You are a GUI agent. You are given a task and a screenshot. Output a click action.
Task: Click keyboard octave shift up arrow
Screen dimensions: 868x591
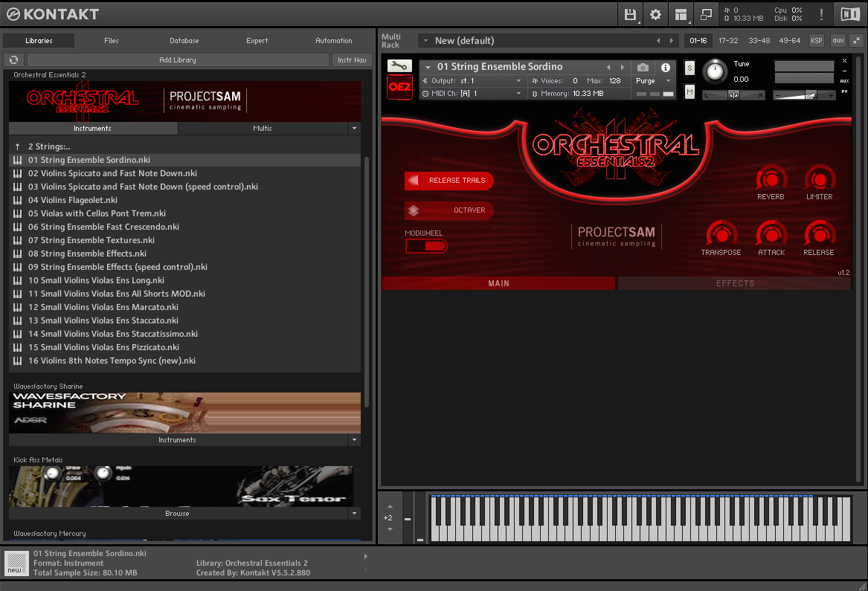click(390, 506)
